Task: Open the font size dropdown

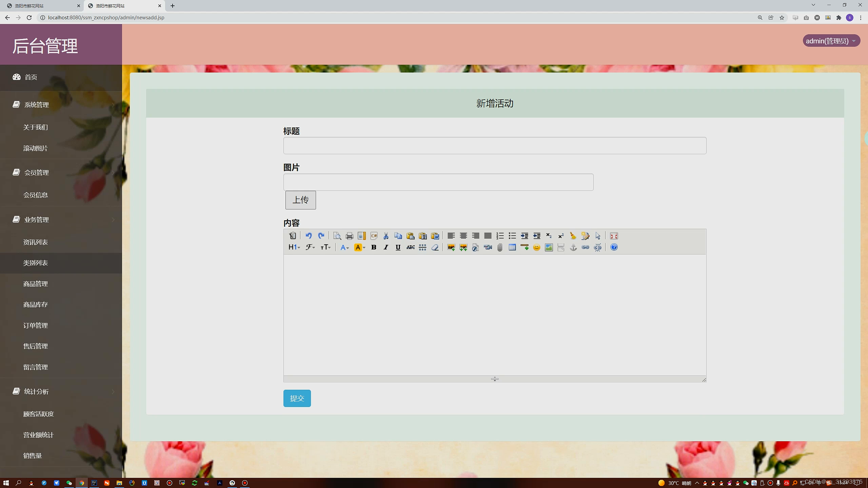Action: click(x=325, y=247)
